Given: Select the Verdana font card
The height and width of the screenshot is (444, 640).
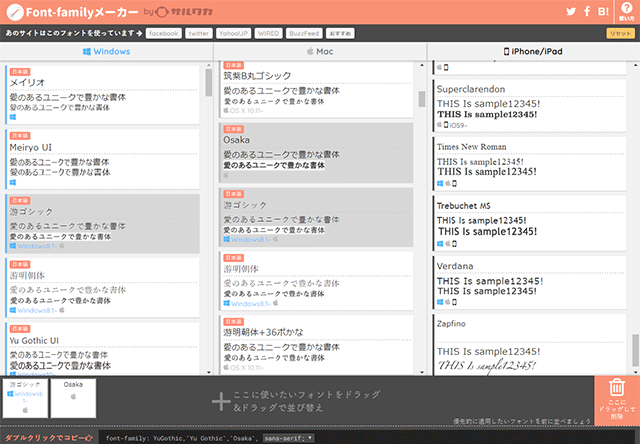Looking at the screenshot, I should point(529,282).
